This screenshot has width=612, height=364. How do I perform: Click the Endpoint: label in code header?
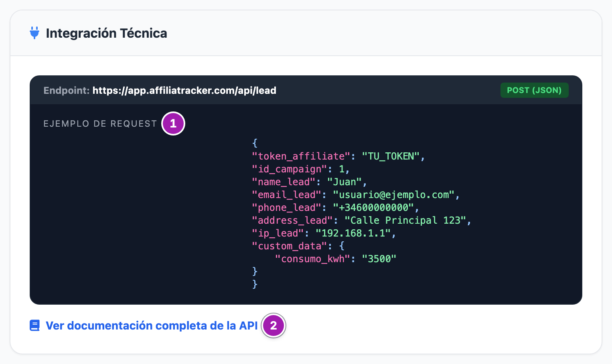67,91
